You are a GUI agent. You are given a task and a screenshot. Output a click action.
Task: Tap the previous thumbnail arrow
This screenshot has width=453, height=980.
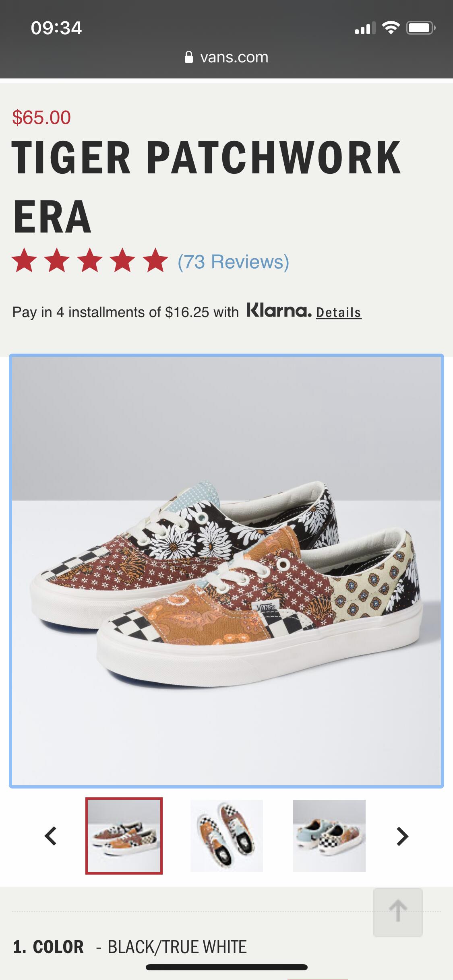[x=50, y=836]
